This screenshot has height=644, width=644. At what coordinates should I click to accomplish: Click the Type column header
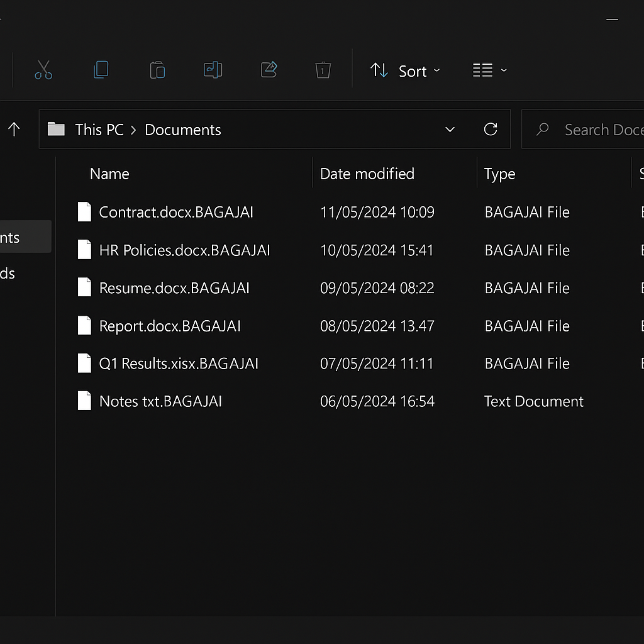click(x=499, y=174)
